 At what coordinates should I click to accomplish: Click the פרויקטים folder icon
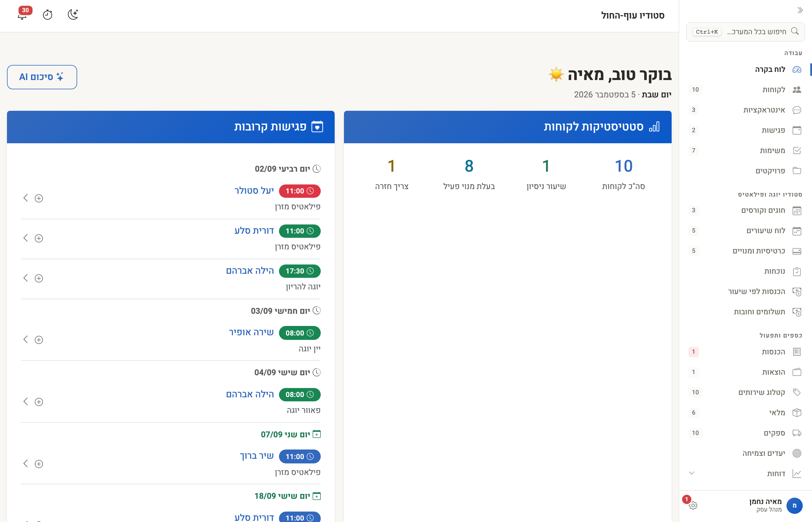797,171
